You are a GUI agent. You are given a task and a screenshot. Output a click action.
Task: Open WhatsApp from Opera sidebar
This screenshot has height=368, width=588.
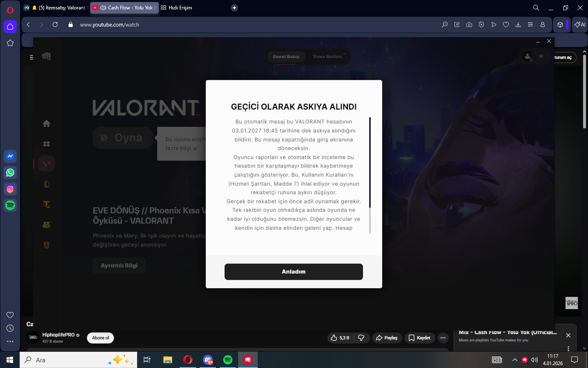tap(10, 173)
